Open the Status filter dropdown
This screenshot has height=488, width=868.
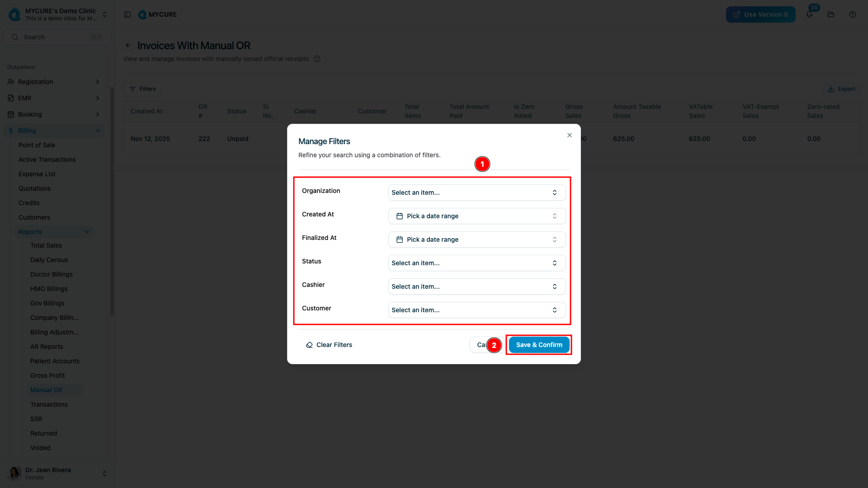[x=476, y=263]
